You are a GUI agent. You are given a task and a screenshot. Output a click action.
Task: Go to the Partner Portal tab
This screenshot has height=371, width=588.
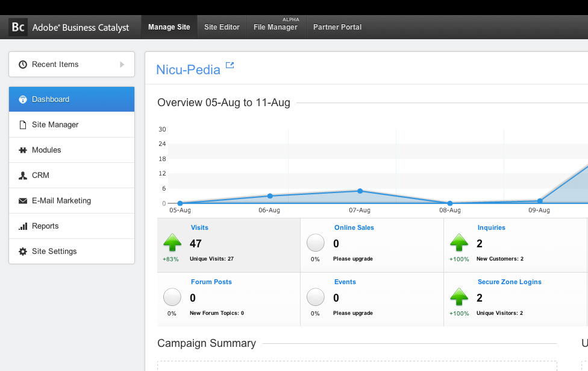click(337, 27)
